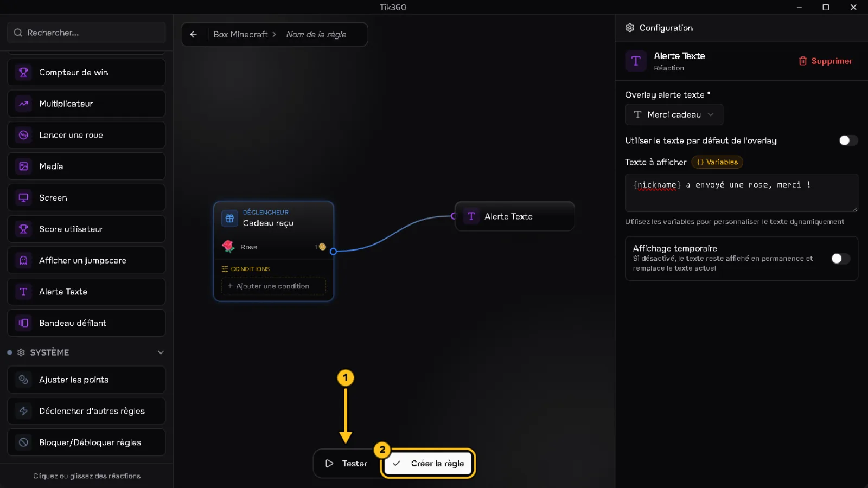Click the Afficher un jumpscare ghost icon
The height and width of the screenshot is (488, 868).
(23, 260)
